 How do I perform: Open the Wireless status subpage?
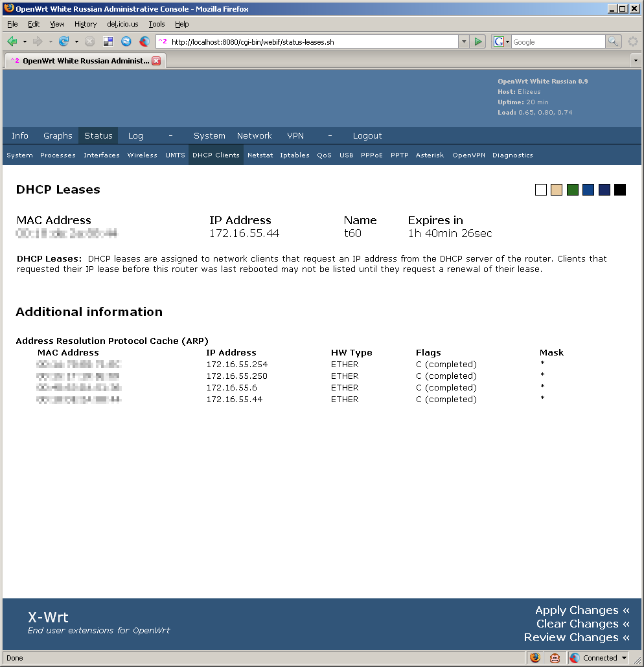(142, 155)
